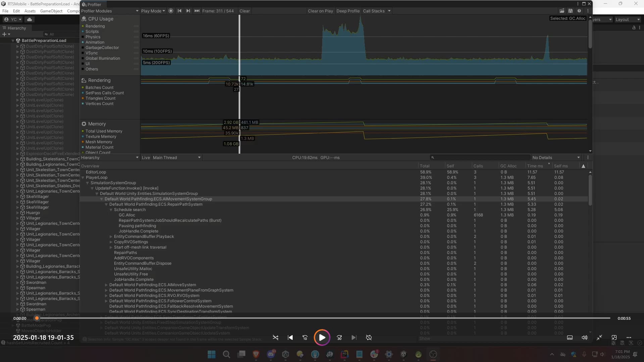
Task: Open mini player view icon
Action: coord(614,338)
